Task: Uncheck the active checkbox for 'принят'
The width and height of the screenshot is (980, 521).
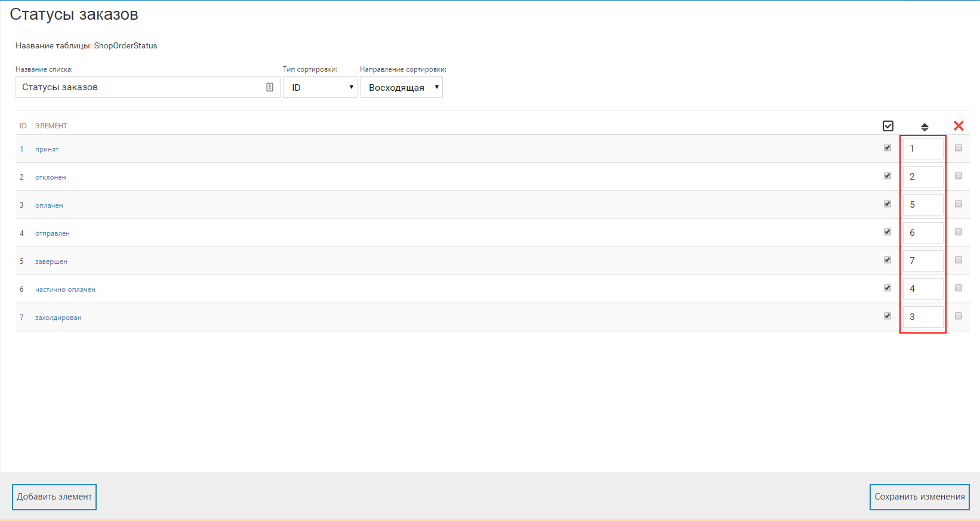Action: pos(887,148)
